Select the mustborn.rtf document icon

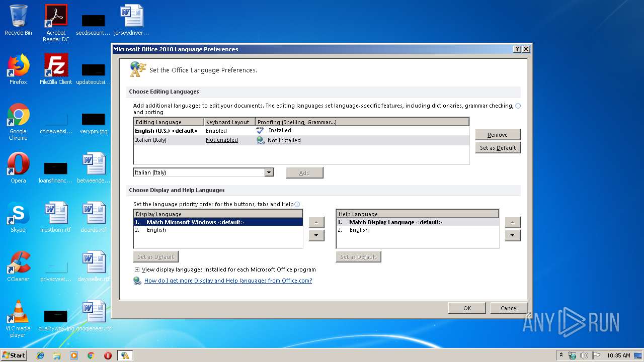56,217
